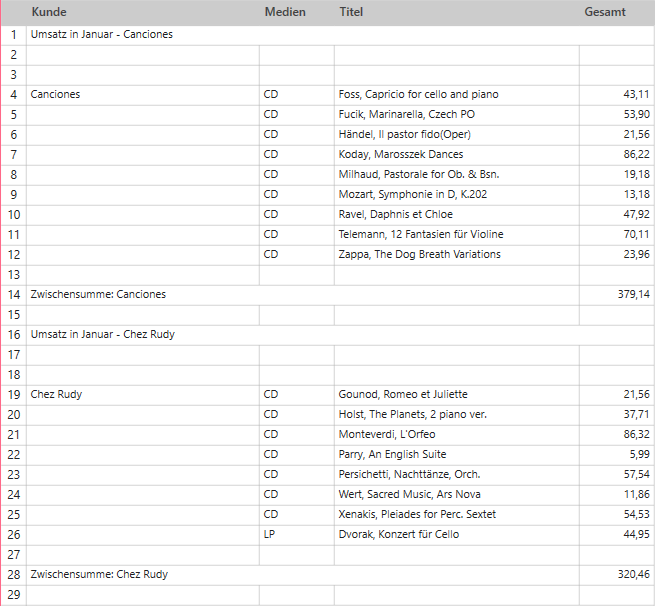This screenshot has width=655, height=606.
Task: Select row number 4 header
Action: coord(13,95)
